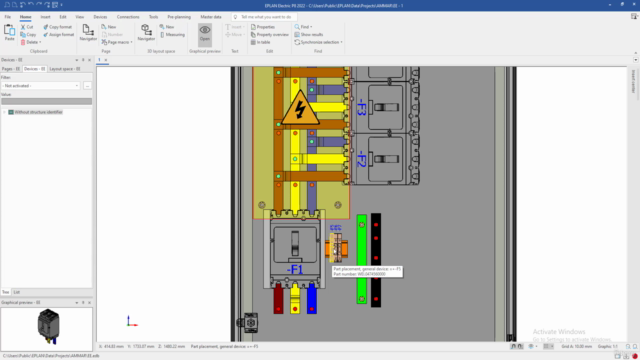
Task: Click the Insert center sidebar tab
Action: click(633, 81)
